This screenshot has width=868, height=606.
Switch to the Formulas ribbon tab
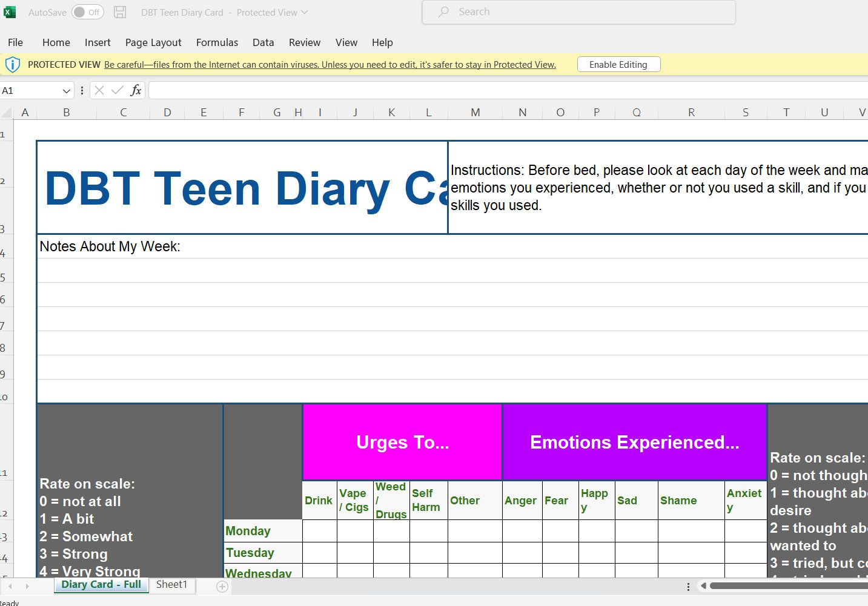pos(217,42)
